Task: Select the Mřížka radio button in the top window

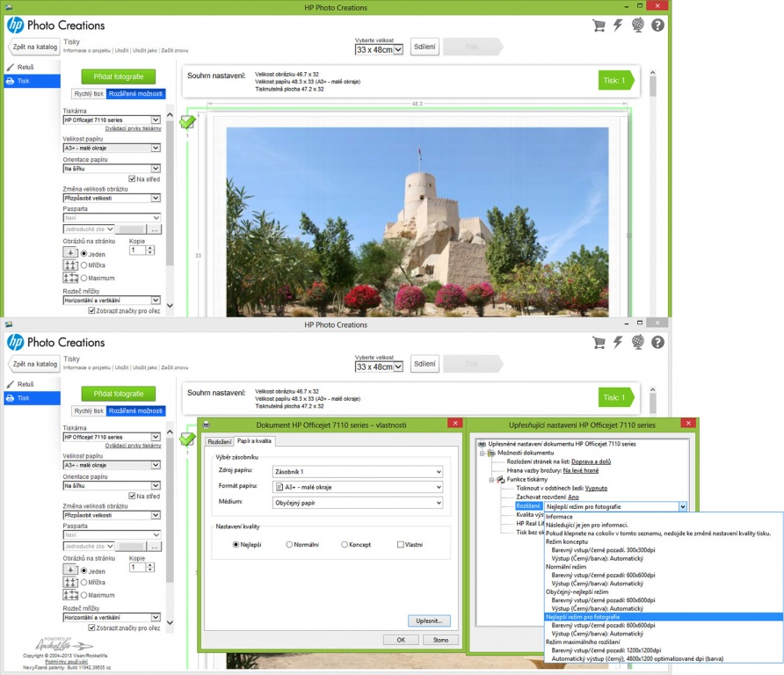Action: click(84, 265)
